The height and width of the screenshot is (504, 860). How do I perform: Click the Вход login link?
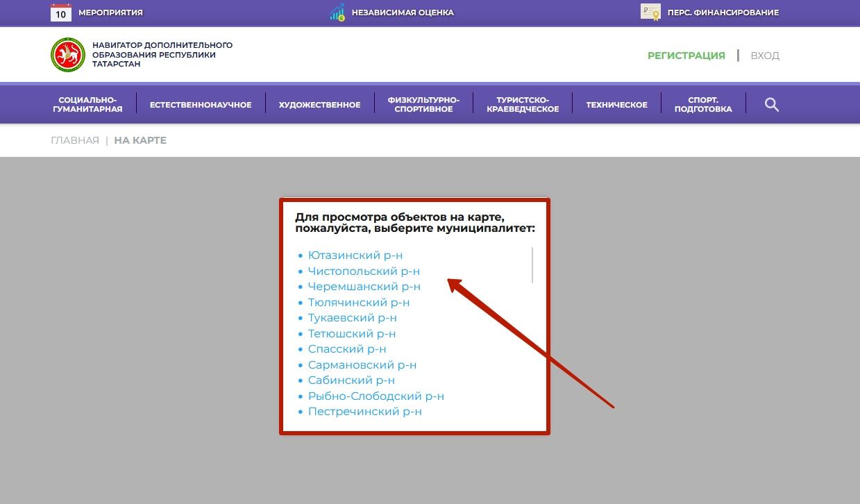[765, 56]
